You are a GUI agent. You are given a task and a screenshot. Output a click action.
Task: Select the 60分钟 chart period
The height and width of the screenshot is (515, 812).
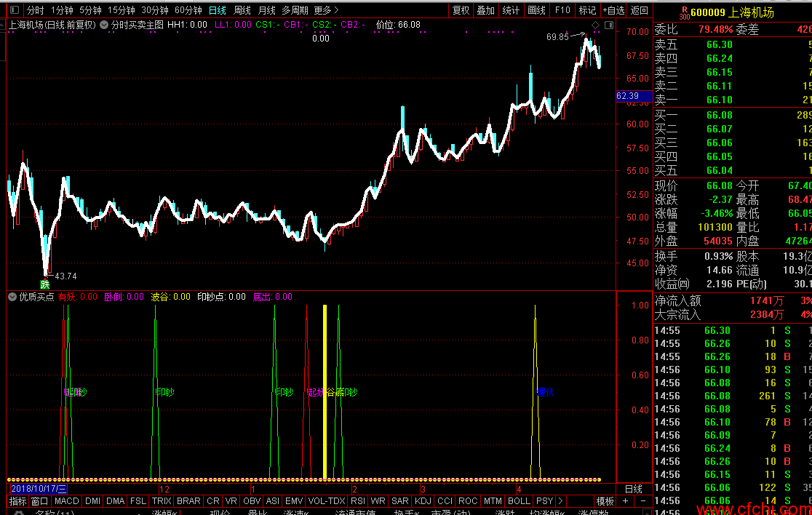pos(188,10)
